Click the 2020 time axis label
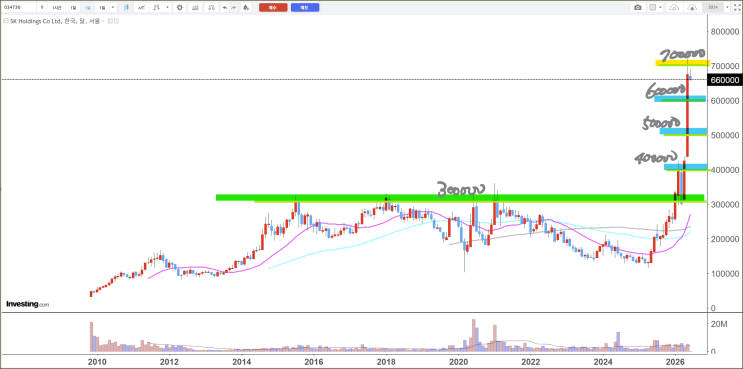743x369 pixels. [x=458, y=362]
